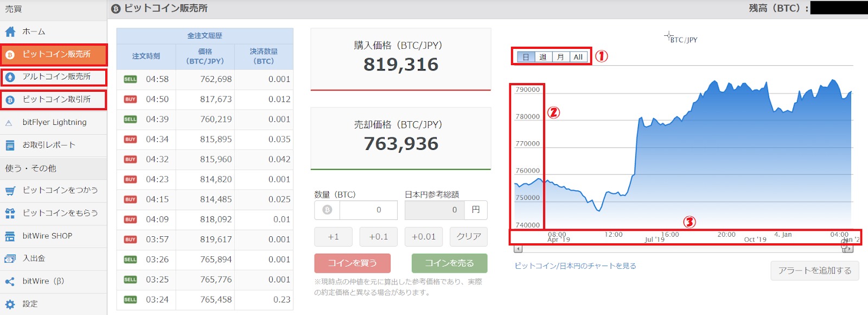The height and width of the screenshot is (315, 868).
Task: Open bitFlyer Lightning menu item
Action: [53, 123]
